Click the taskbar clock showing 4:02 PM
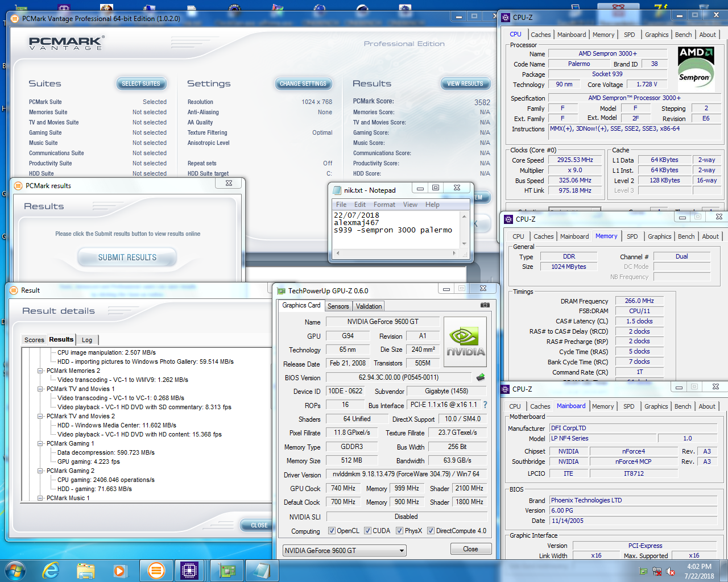728x582 pixels. (699, 571)
